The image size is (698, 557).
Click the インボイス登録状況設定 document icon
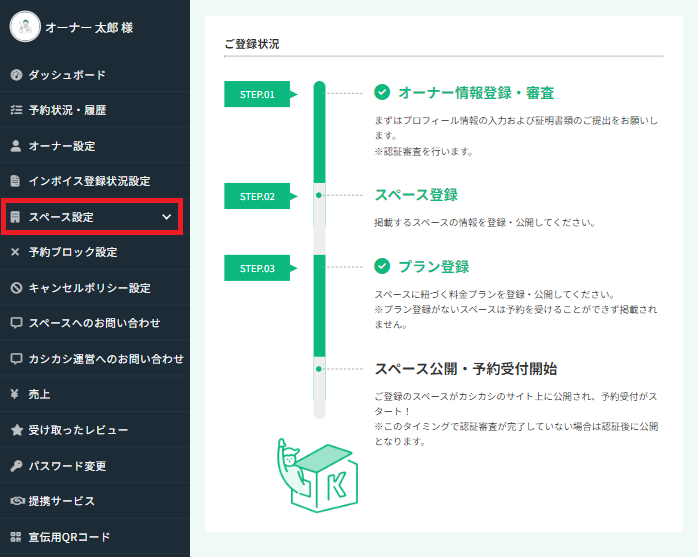(x=16, y=181)
